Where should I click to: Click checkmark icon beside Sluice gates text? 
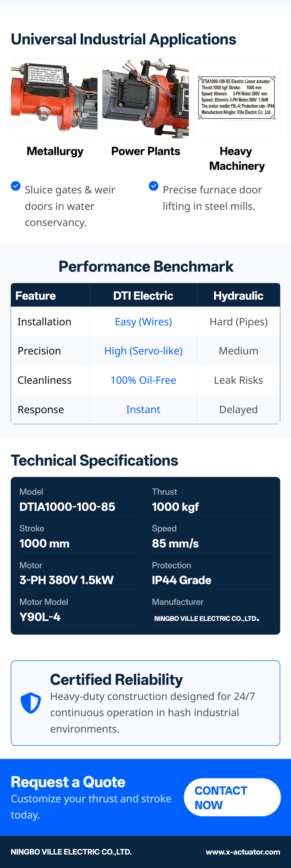(16, 186)
